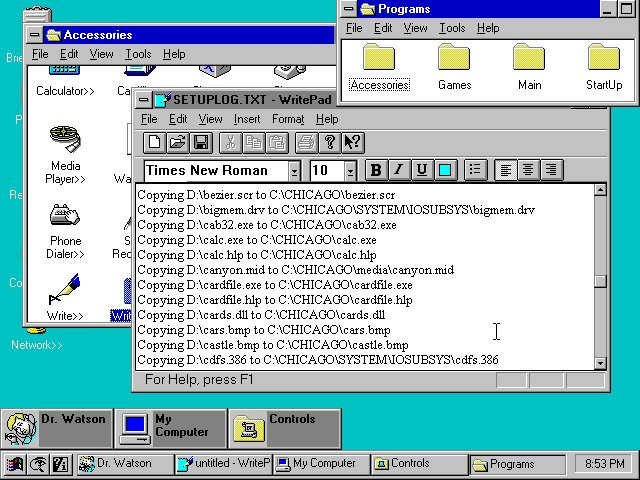Click the scroll down arrow in WritePad
640x480 pixels.
(600, 363)
